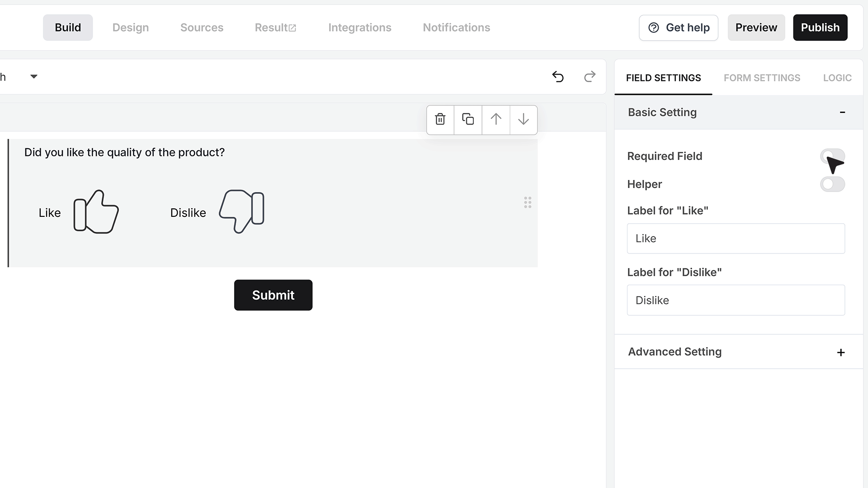Screen dimensions: 868x488
Task: Click the thumbs down Dislike icon
Action: (242, 211)
